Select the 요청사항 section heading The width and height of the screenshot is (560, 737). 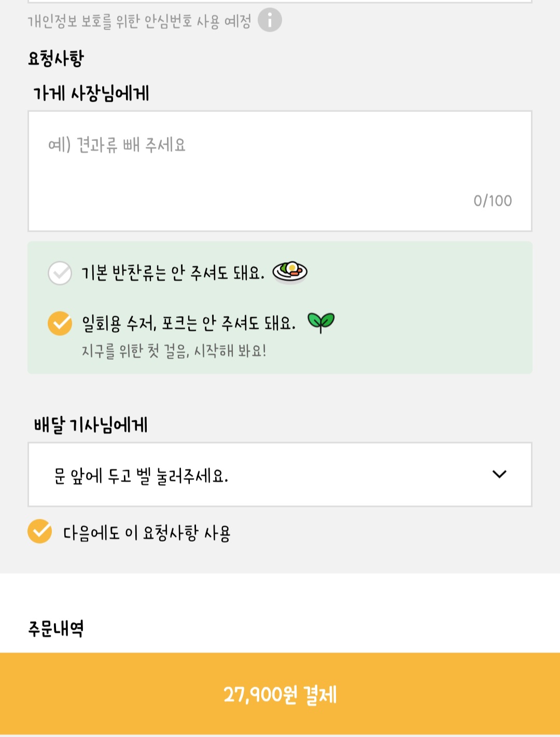[55, 59]
